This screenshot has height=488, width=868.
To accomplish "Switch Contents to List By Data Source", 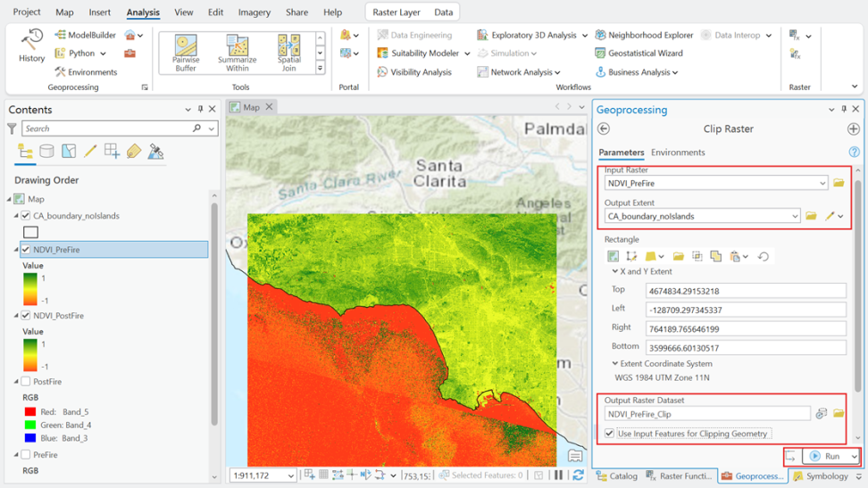I will pyautogui.click(x=46, y=152).
